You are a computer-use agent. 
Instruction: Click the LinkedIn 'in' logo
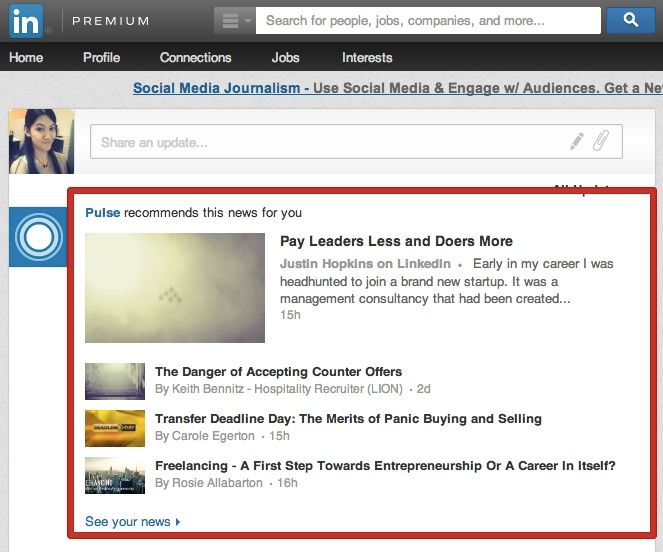click(26, 21)
